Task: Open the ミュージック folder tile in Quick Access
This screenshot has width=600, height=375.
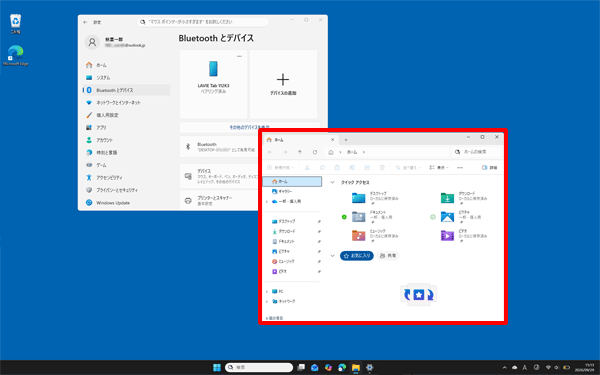Action: pyautogui.click(x=375, y=235)
